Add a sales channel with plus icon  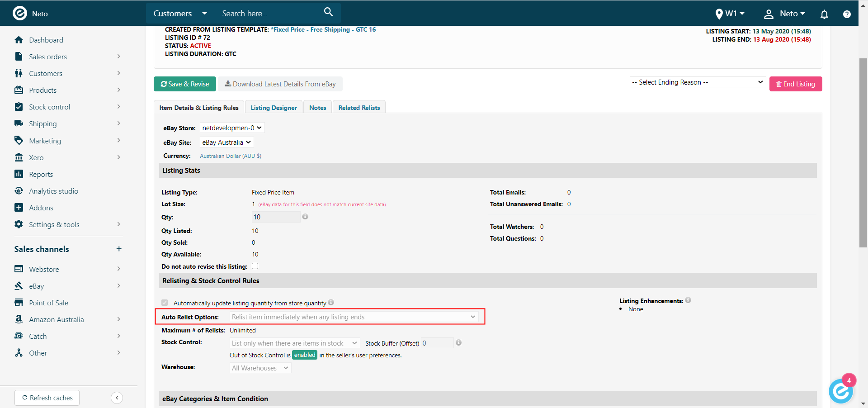[x=119, y=249]
